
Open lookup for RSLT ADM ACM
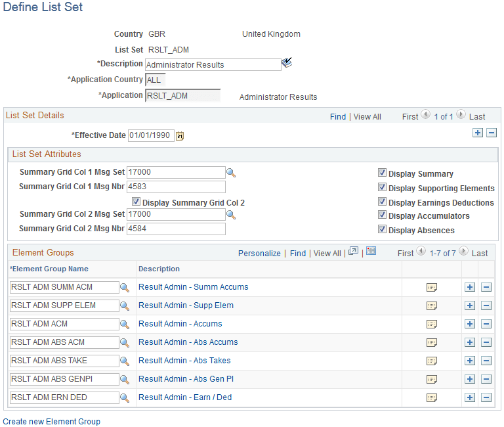pyautogui.click(x=125, y=325)
